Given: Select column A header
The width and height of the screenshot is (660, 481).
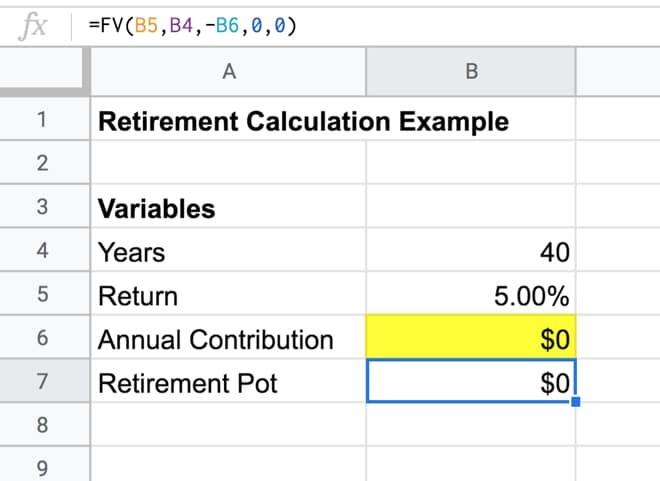Looking at the screenshot, I should [229, 71].
